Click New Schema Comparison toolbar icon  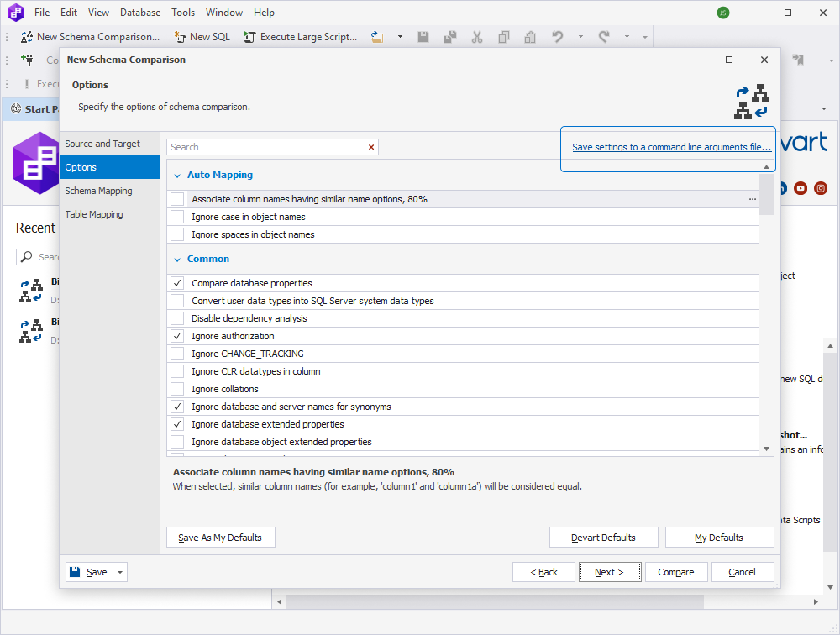(x=27, y=37)
